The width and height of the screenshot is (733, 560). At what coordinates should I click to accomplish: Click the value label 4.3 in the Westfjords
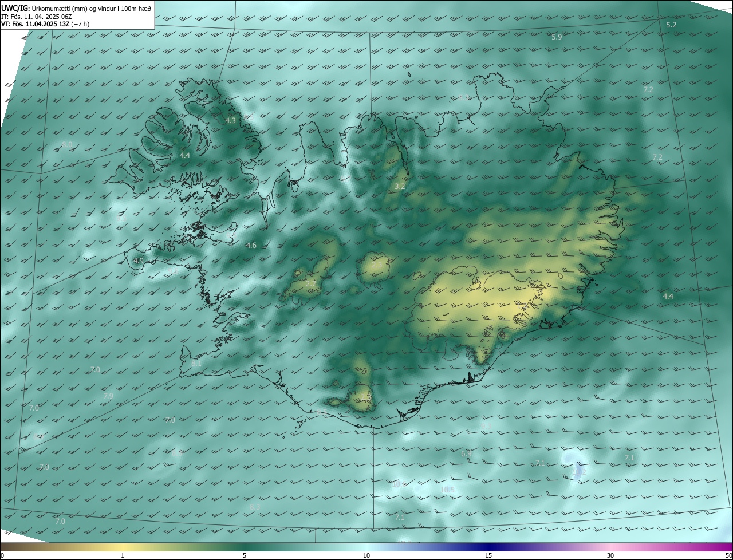pos(231,121)
